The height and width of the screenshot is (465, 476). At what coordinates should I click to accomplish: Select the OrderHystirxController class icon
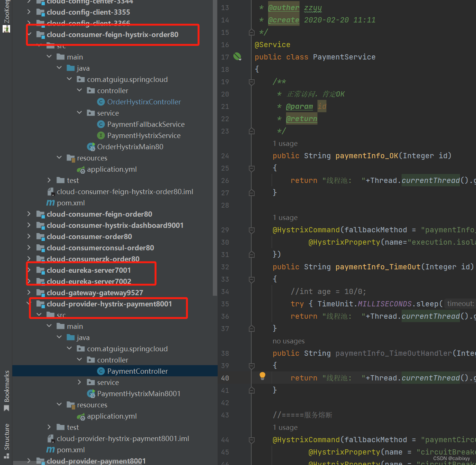[101, 101]
